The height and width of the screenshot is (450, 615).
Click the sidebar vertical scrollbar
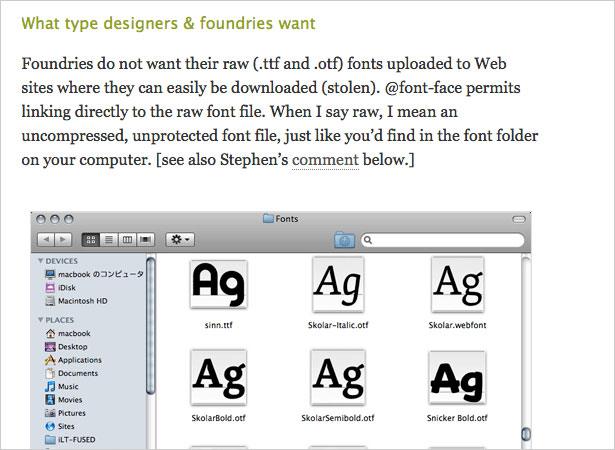point(150,326)
